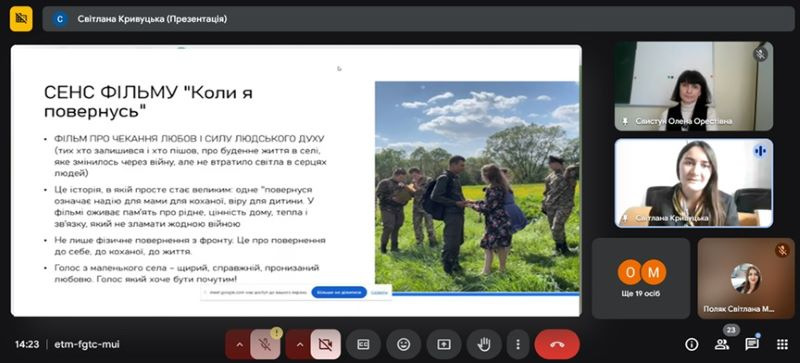Image resolution: width=800 pixels, height=363 pixels.
Task: Click pin icon on Світлана Кривуцька tile
Action: pos(625,218)
